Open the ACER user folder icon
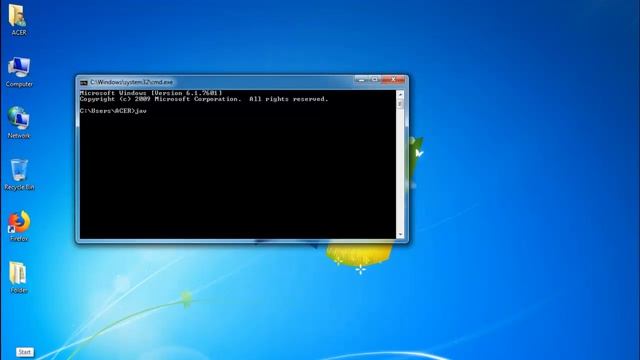Screen dimensions: 640x360 (x=18, y=20)
